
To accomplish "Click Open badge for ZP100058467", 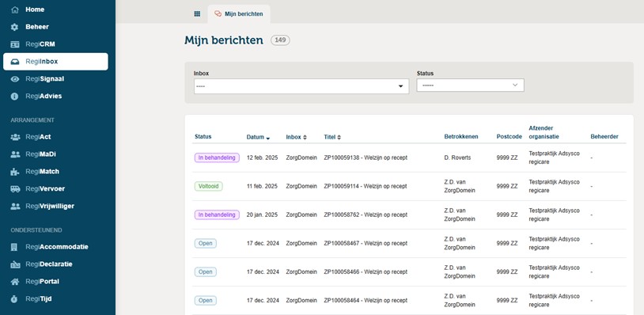I will click(206, 244).
